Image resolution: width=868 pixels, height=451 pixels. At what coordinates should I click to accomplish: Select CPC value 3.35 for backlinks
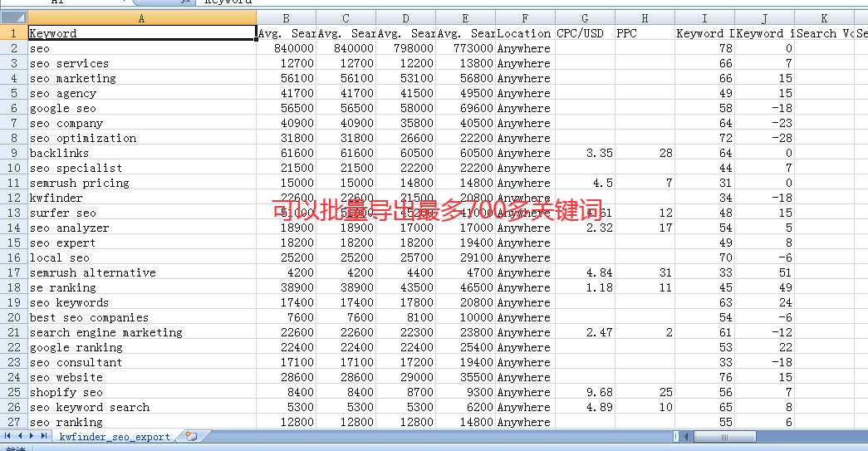pyautogui.click(x=585, y=153)
